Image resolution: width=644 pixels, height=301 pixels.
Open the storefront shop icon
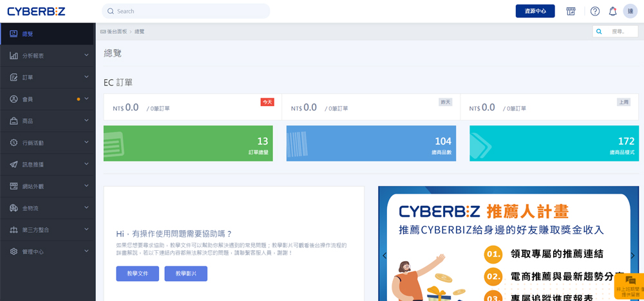click(x=571, y=11)
